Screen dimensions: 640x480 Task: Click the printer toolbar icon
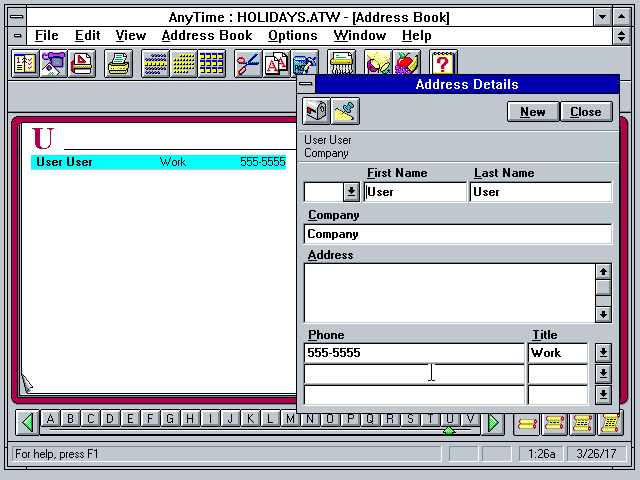pos(118,64)
